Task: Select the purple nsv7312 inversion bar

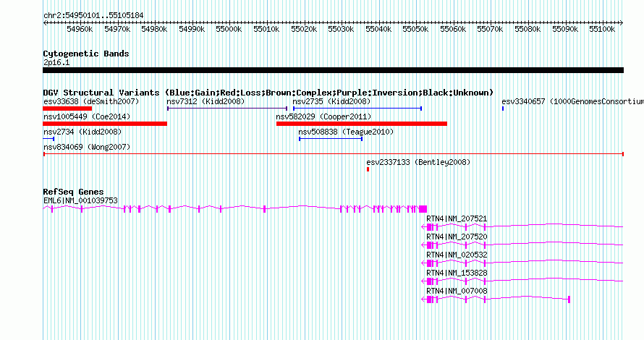Action: pyautogui.click(x=227, y=109)
